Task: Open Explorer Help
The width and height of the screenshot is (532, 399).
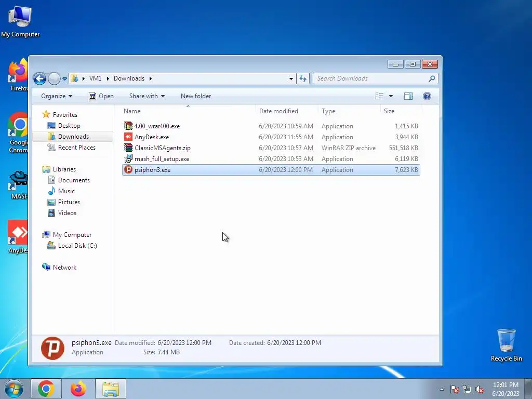Action: point(427,96)
